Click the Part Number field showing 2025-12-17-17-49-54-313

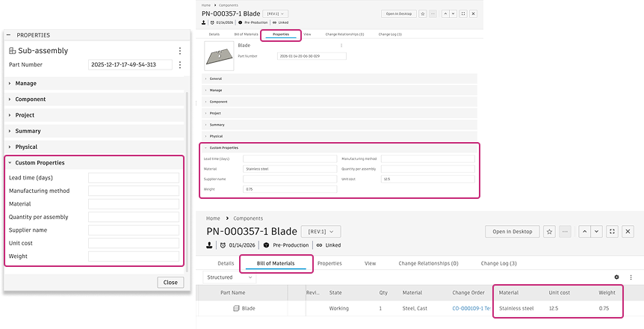(x=130, y=64)
